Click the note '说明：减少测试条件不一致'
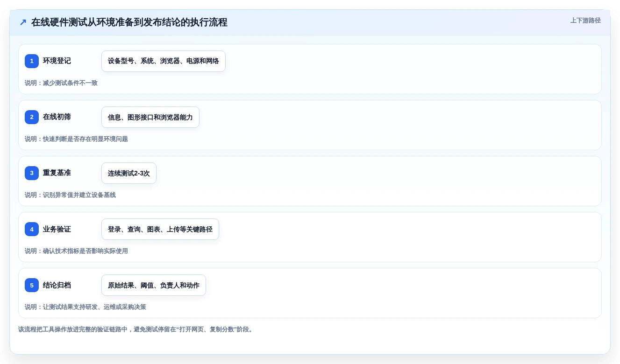This screenshot has height=364, width=620. [x=61, y=83]
